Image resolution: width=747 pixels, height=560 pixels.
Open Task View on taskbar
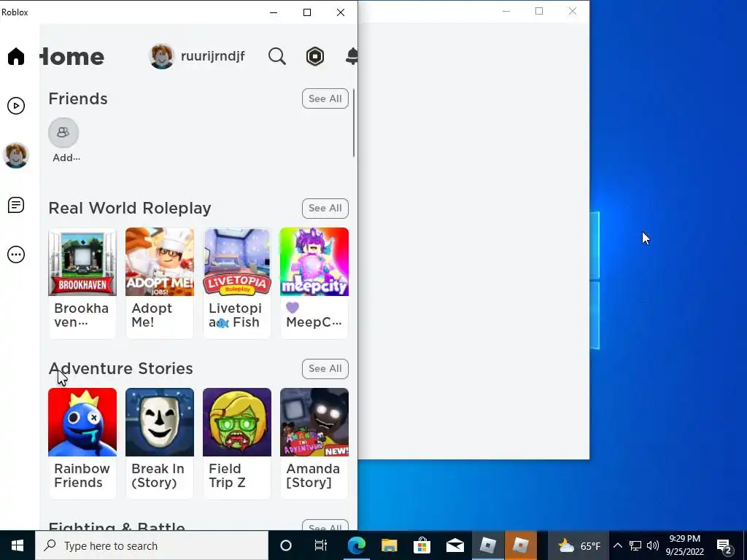[x=321, y=545]
